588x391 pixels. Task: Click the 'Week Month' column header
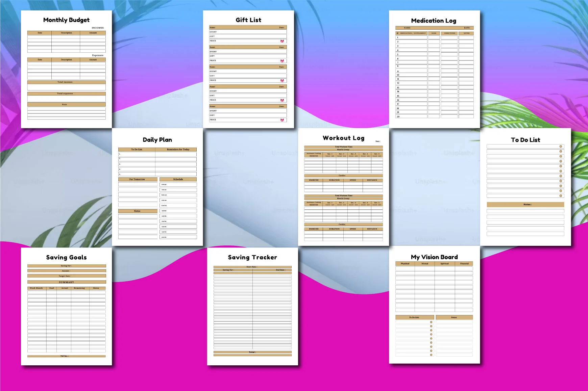(x=36, y=288)
